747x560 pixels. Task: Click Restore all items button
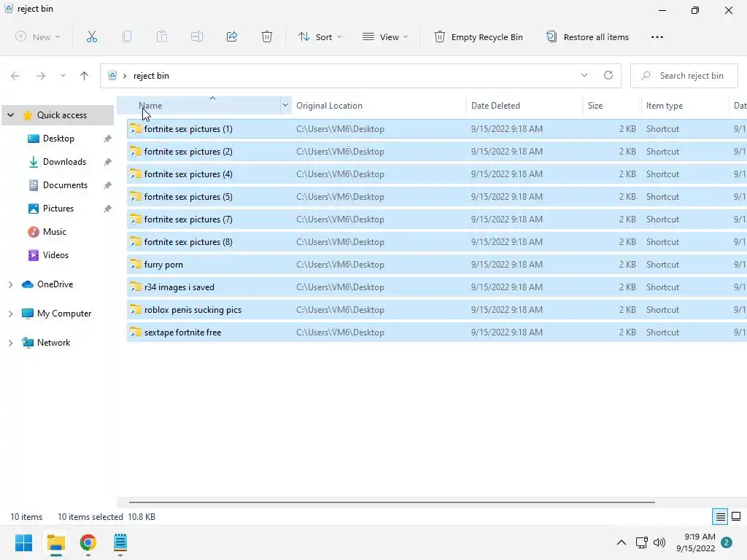[588, 36]
